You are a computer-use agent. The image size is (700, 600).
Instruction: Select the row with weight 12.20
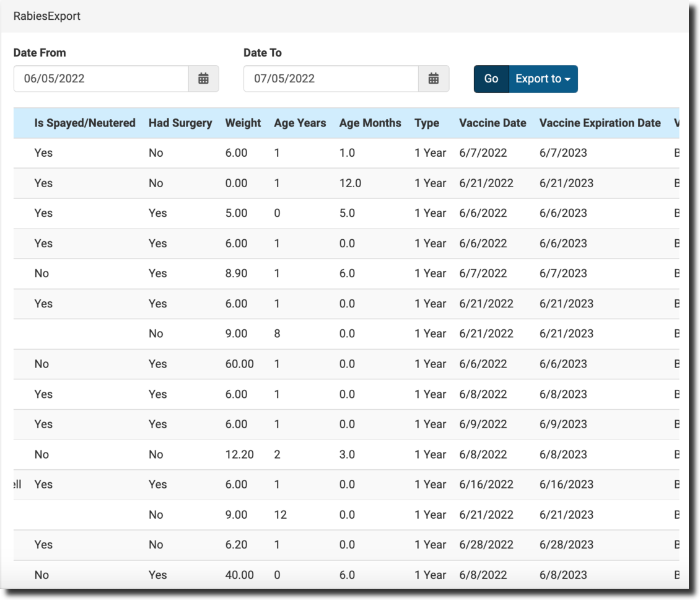[239, 454]
